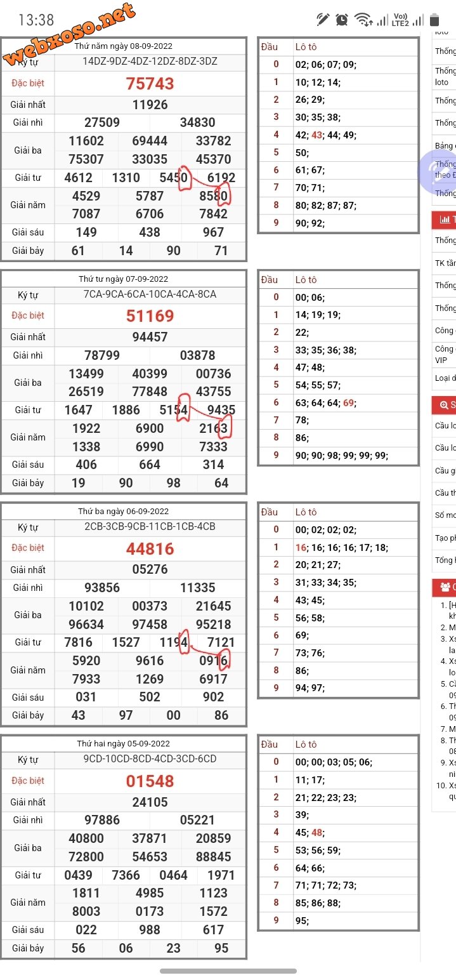Select special prize number 44816
Image resolution: width=456 pixels, height=980 pixels.
[x=150, y=548]
